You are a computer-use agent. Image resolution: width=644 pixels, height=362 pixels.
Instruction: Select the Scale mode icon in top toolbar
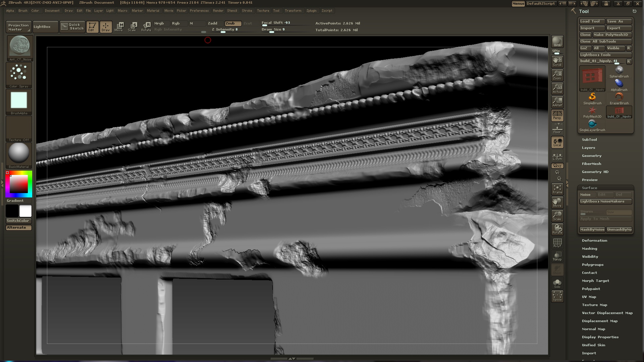(132, 26)
